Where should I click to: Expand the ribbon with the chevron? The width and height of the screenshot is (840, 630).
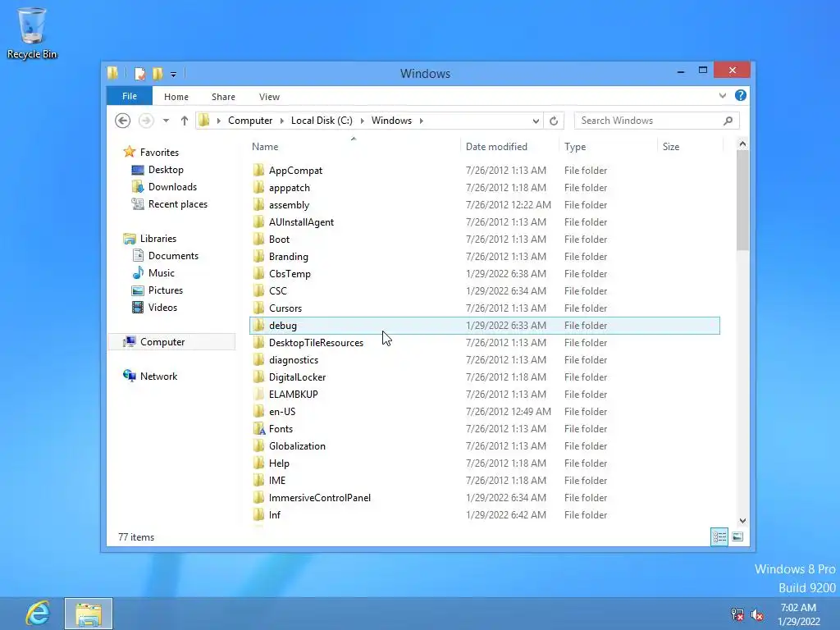click(723, 95)
